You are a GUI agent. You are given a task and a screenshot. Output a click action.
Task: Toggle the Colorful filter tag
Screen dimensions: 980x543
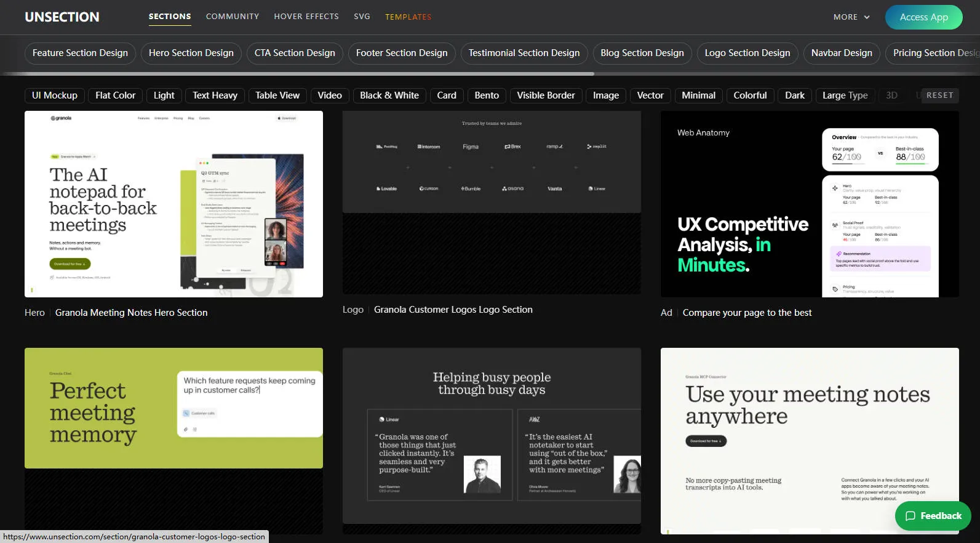(x=750, y=95)
